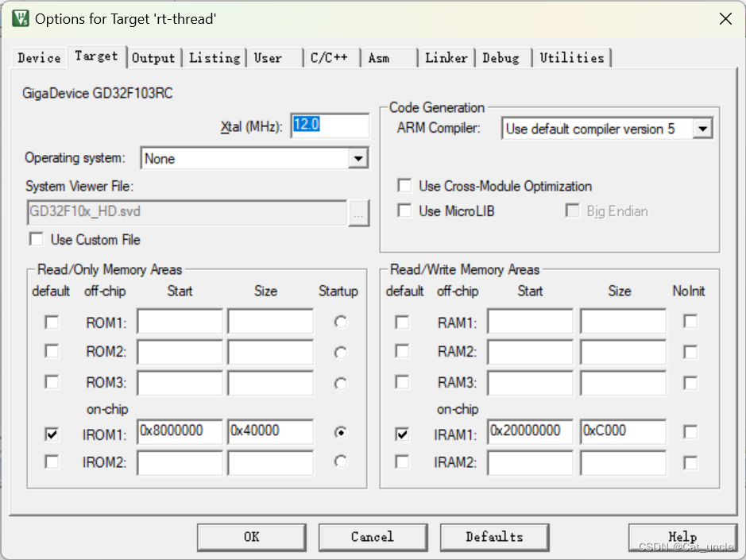Go to the Utilities tab
Screen dimensions: 746x560
pyautogui.click(x=572, y=58)
